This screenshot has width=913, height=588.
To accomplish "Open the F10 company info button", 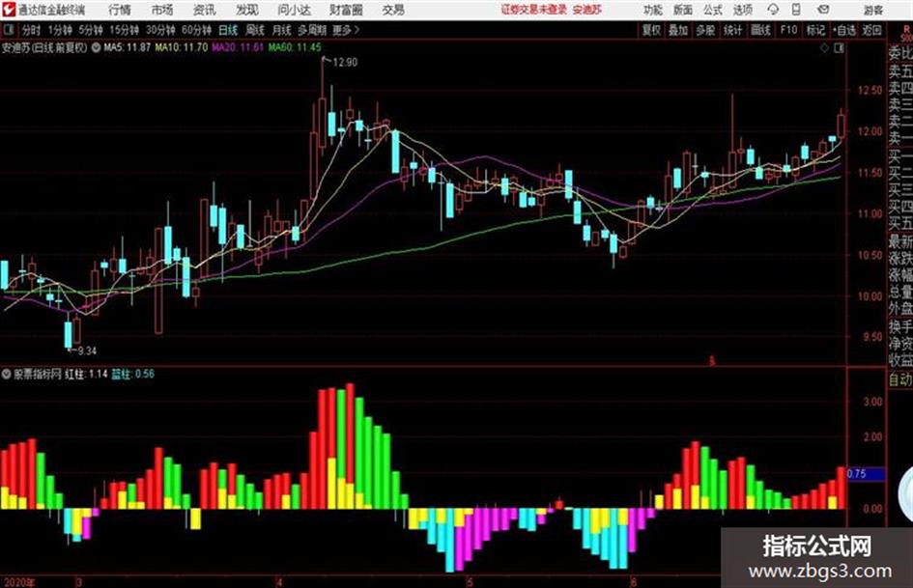I will click(x=788, y=30).
